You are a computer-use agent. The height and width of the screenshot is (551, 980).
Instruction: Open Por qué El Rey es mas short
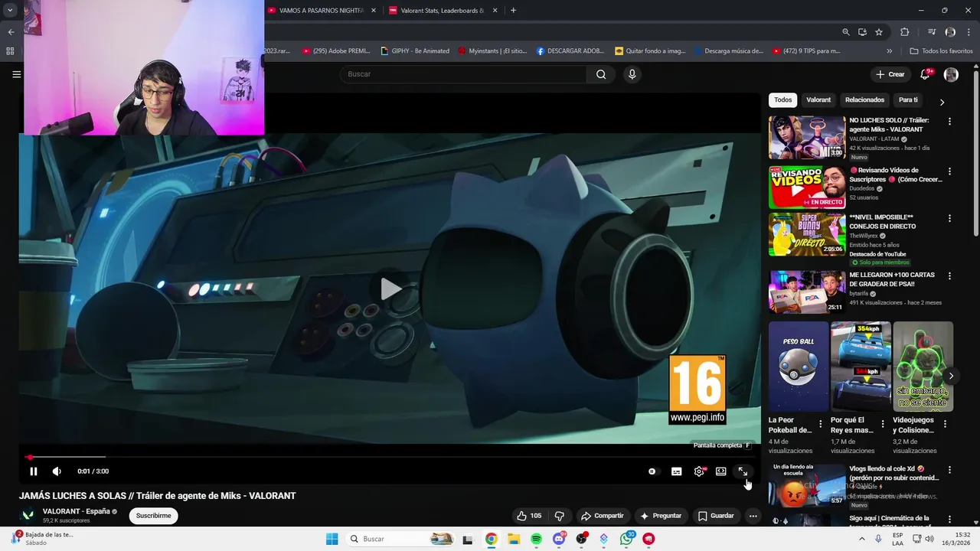861,367
